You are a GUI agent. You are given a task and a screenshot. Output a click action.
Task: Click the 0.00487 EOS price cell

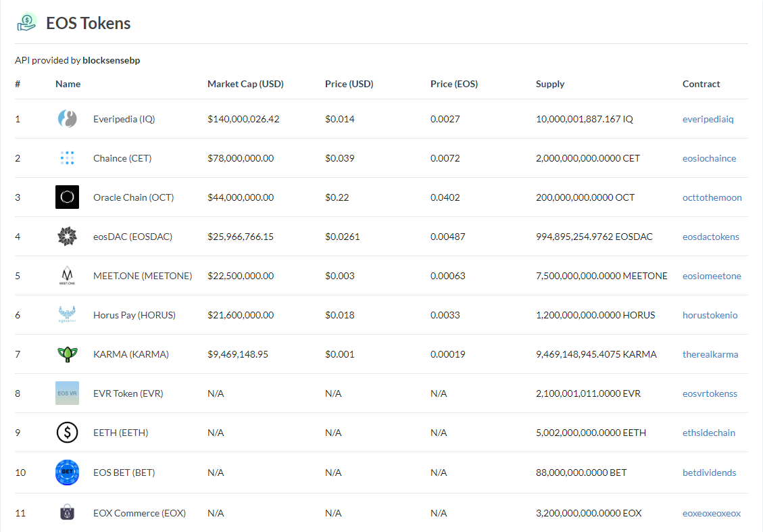pos(447,237)
